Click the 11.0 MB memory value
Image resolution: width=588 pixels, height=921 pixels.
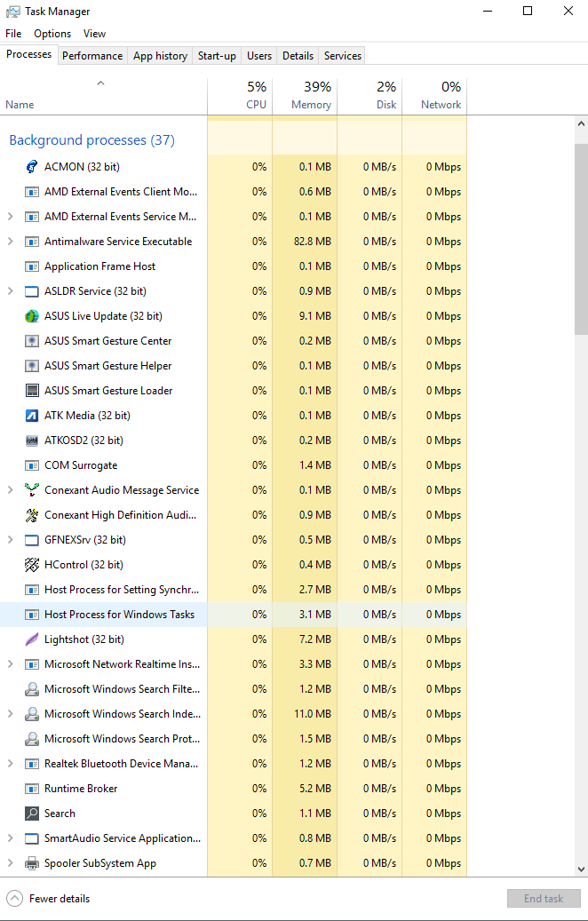pos(313,714)
